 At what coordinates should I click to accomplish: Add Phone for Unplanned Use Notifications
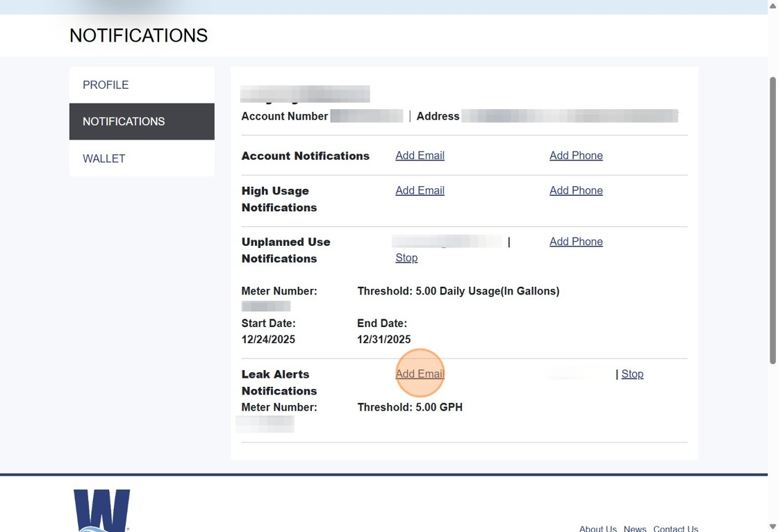click(x=576, y=242)
